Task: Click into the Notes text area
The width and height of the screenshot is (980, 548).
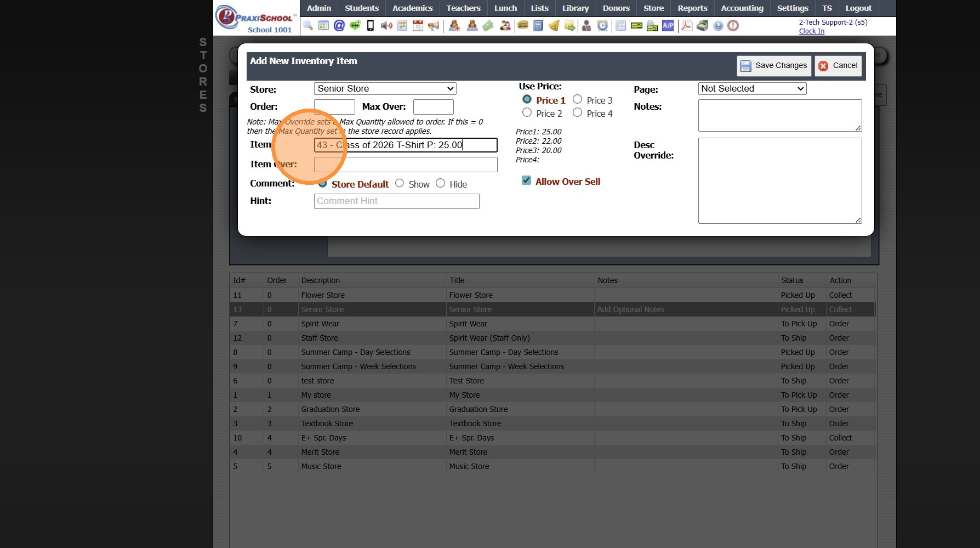Action: pos(780,115)
